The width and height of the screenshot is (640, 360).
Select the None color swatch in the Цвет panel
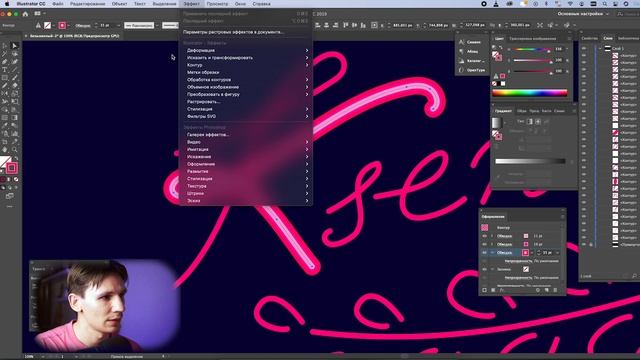(x=494, y=84)
